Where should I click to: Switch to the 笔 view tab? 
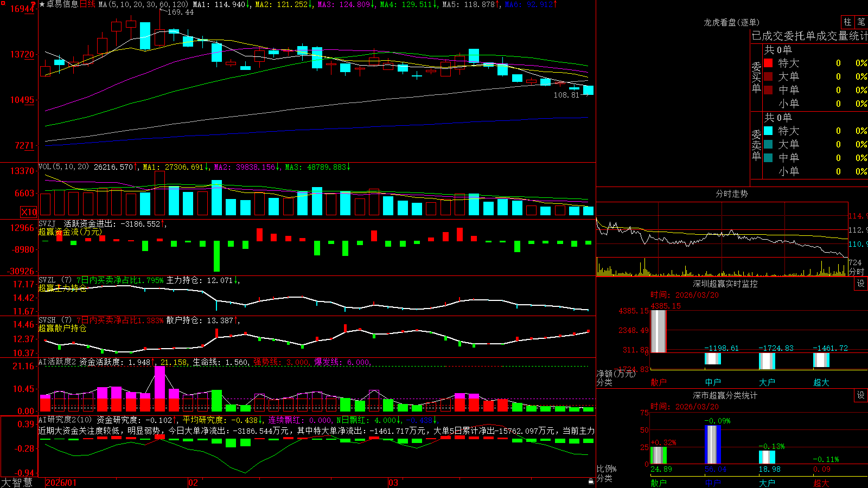point(861,22)
